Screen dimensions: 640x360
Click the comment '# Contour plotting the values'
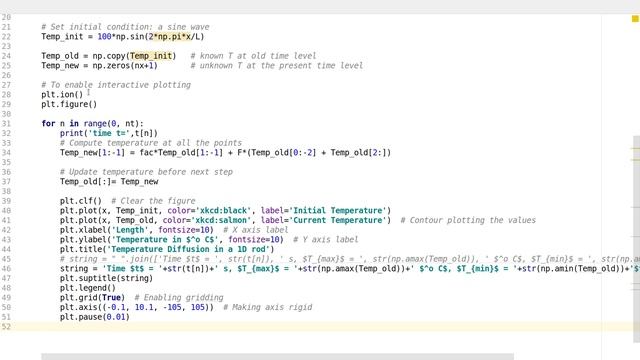pyautogui.click(x=468, y=220)
